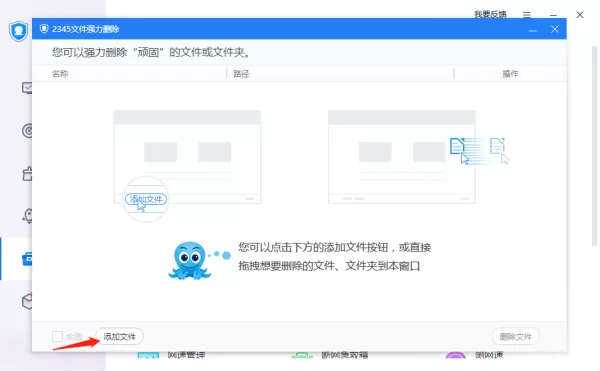Open the spiral scan sidebar icon
This screenshot has height=371, width=600.
[x=27, y=131]
